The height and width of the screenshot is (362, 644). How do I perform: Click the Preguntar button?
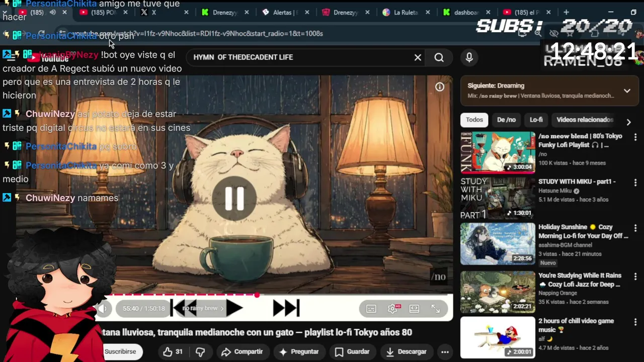(x=299, y=351)
